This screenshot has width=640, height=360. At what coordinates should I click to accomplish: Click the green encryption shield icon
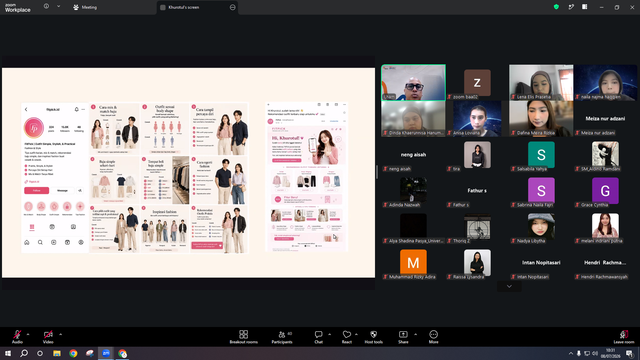click(x=556, y=7)
